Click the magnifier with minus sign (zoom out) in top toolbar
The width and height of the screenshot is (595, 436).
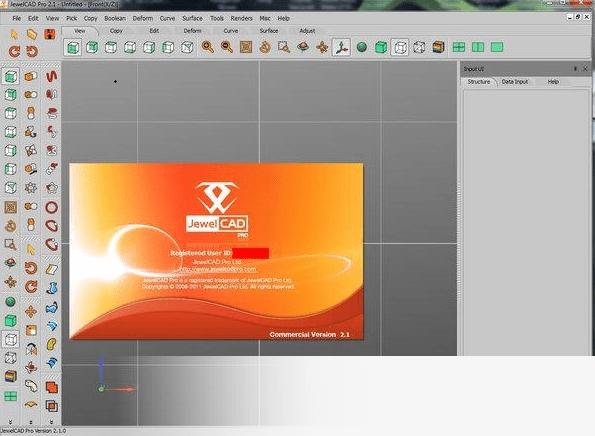[227, 47]
